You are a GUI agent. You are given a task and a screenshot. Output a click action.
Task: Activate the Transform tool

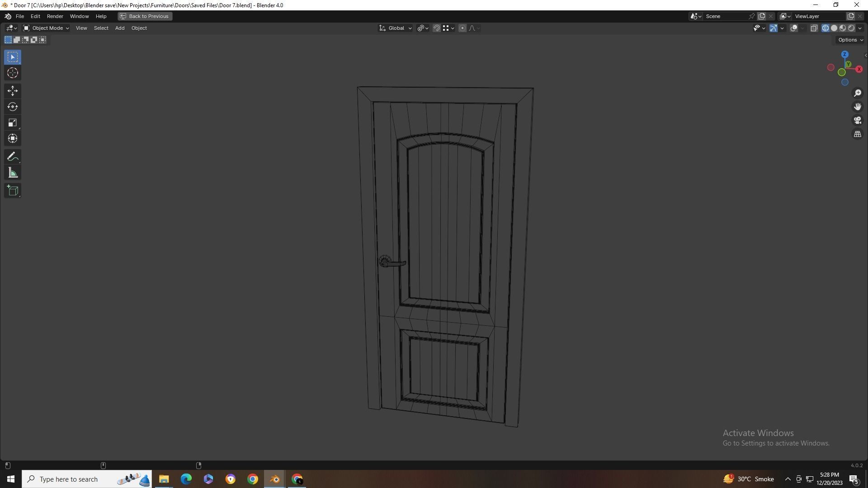click(13, 138)
